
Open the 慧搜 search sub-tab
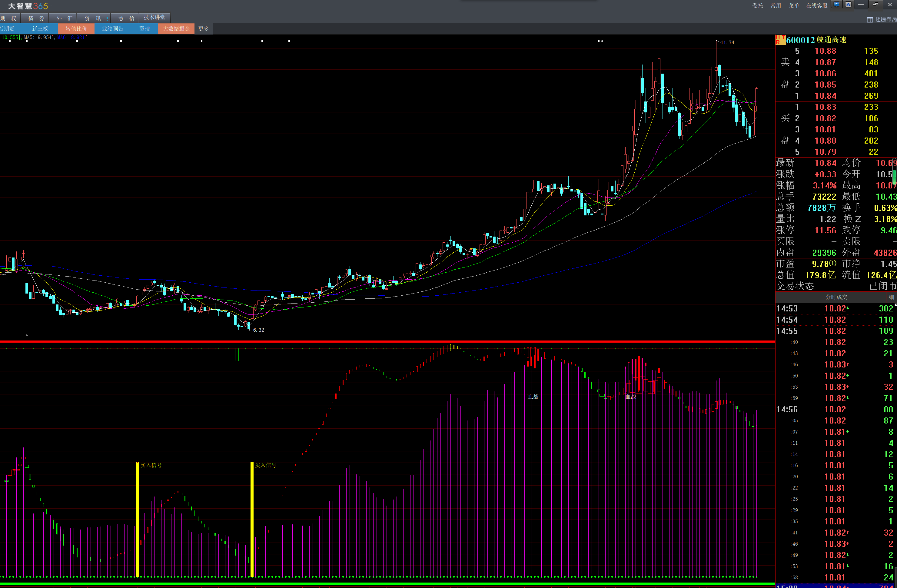145,29
